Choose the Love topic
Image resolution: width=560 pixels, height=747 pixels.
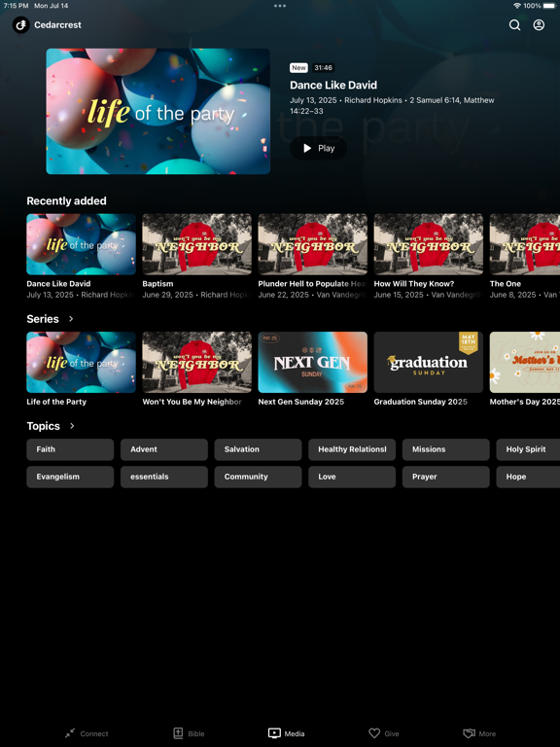(352, 477)
